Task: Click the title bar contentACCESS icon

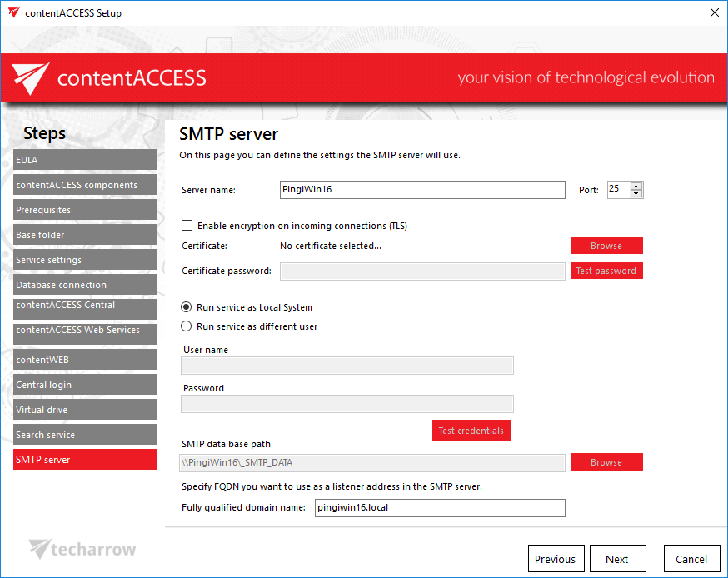Action: pos(12,12)
